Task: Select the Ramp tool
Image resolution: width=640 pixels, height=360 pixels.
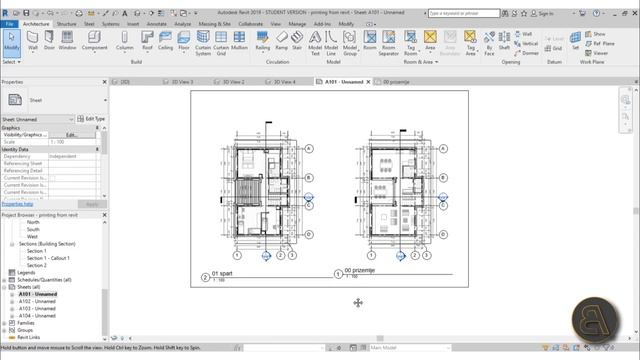Action: tap(281, 41)
